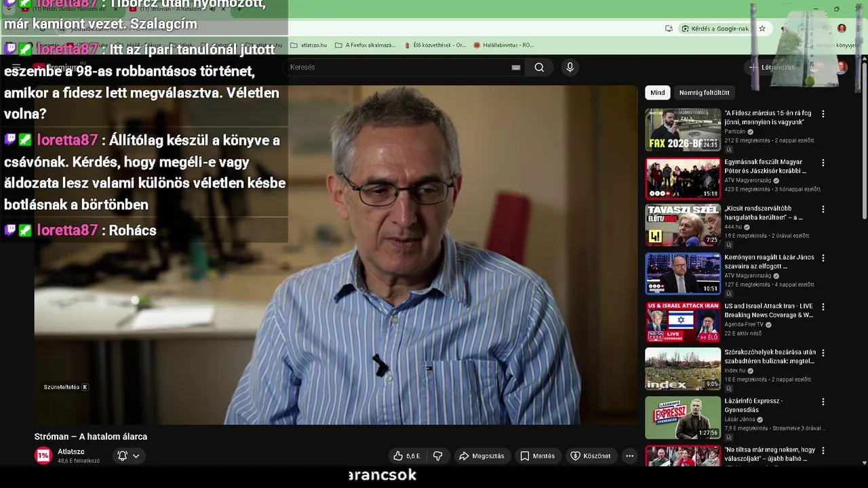Open the YouTube account avatar
Image resolution: width=868 pixels, height=488 pixels.
pyautogui.click(x=842, y=67)
